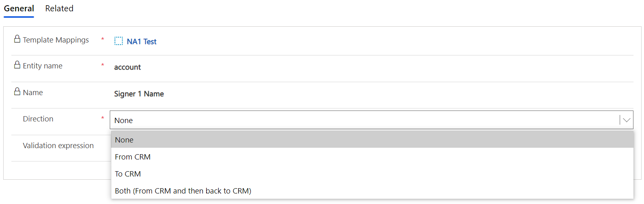This screenshot has height=204, width=644.
Task: Open the NA1 Test template mapping link
Action: tap(141, 41)
